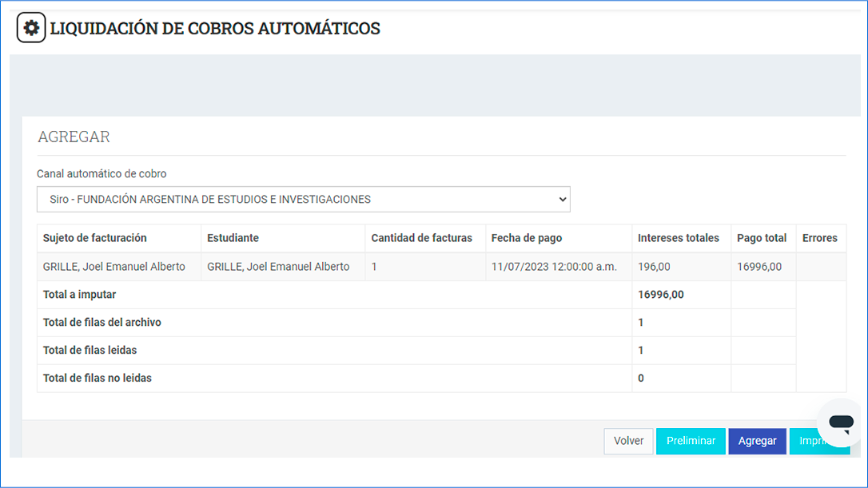Viewport: 868px width, 488px height.
Task: Open the chat bubble widget
Action: coord(841,422)
